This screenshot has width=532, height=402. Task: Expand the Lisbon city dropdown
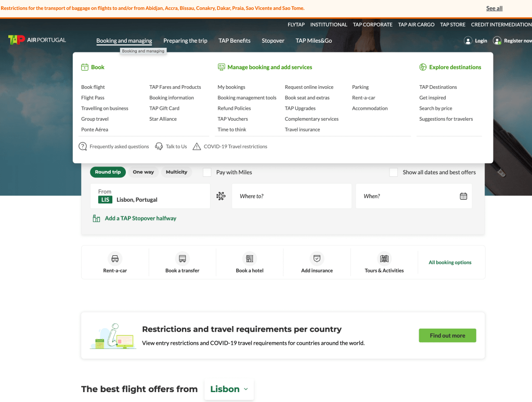click(229, 389)
